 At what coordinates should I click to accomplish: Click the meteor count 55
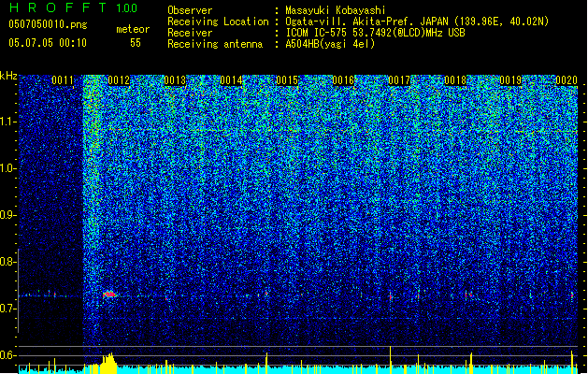[x=136, y=43]
